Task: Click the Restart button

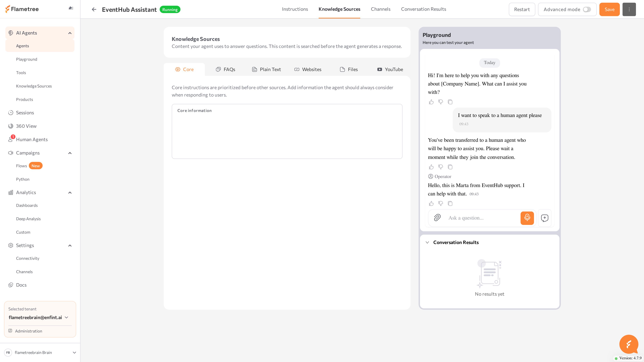Action: click(522, 10)
